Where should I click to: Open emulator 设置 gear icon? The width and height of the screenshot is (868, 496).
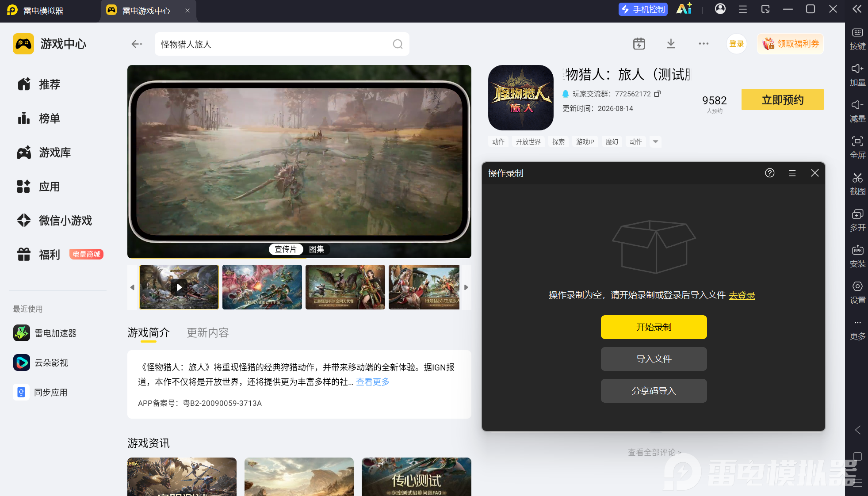[857, 292]
